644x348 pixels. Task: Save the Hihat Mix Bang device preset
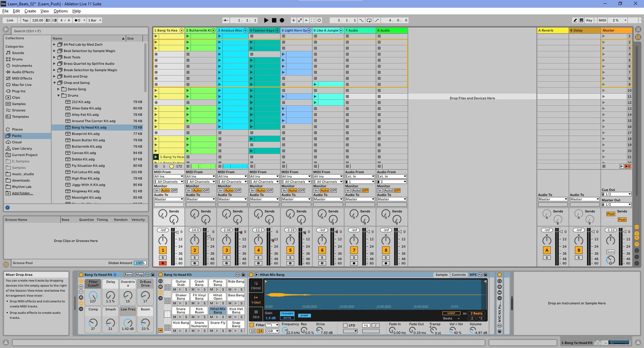[x=485, y=275]
